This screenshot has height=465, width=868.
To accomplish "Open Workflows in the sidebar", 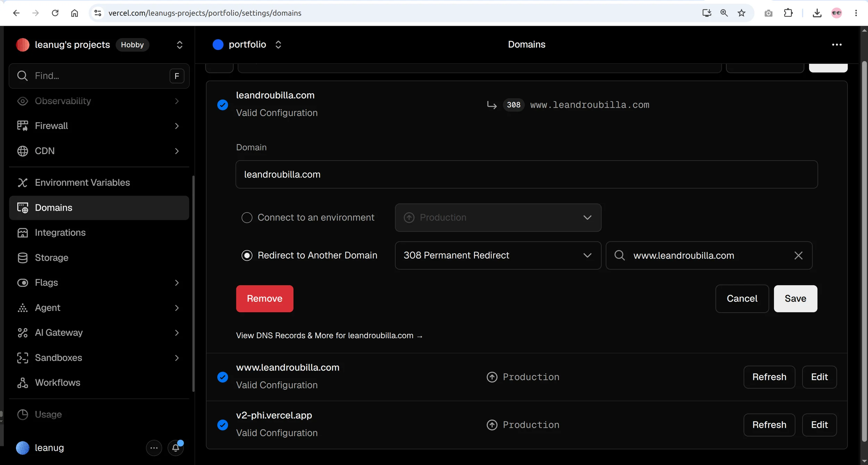I will click(99, 383).
